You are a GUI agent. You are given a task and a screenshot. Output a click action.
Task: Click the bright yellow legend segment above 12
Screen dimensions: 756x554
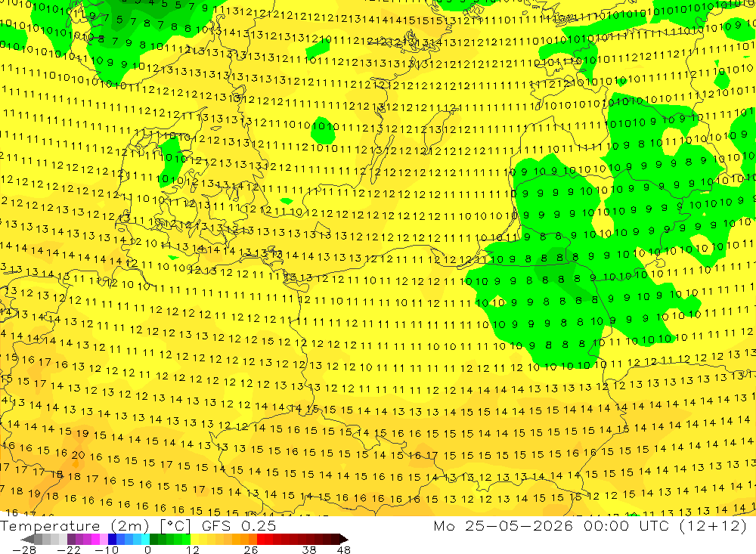(x=195, y=539)
